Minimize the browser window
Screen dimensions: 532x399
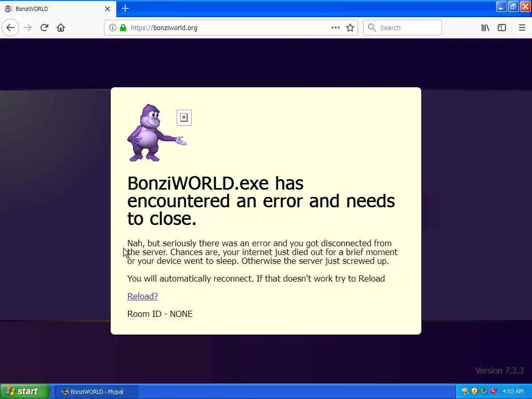[501, 6]
